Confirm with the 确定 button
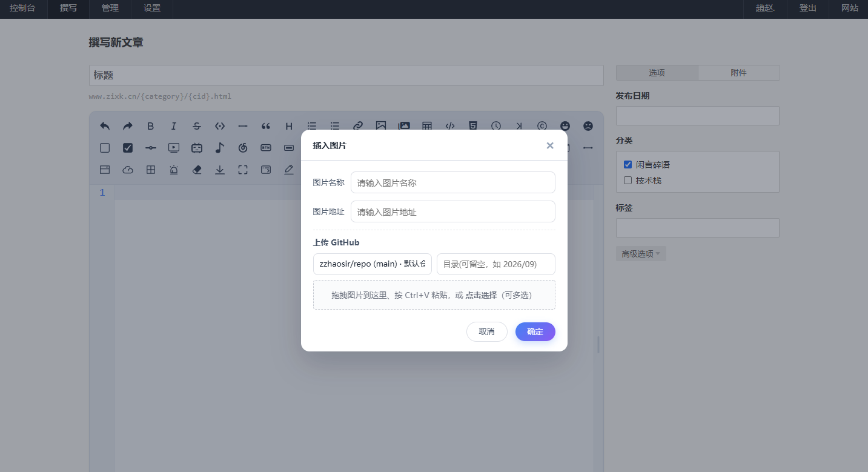Viewport: 868px width, 472px height. click(x=535, y=331)
